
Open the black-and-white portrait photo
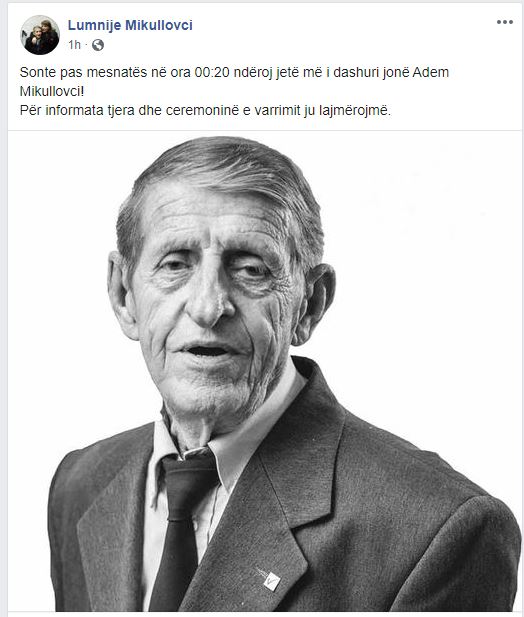(x=266, y=371)
